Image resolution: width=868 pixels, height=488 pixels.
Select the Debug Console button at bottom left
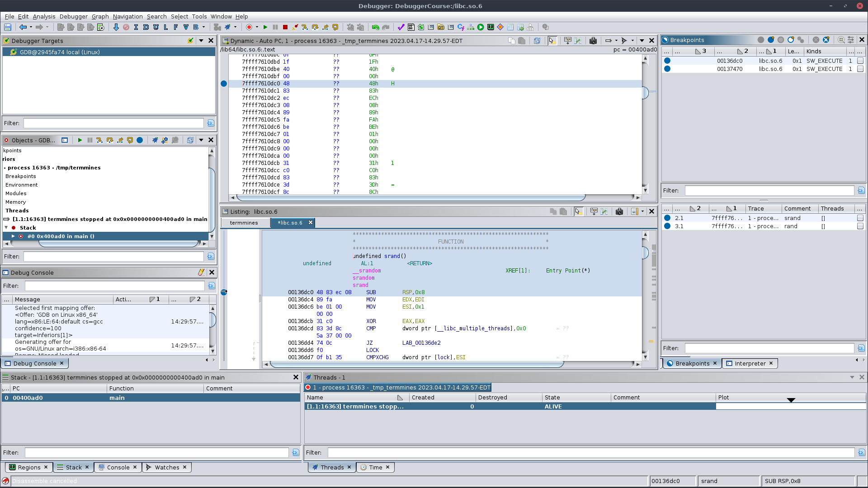click(35, 363)
